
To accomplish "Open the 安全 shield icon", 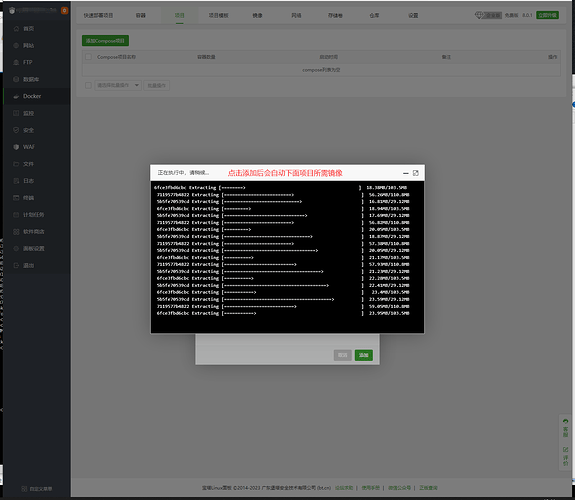I will point(16,130).
